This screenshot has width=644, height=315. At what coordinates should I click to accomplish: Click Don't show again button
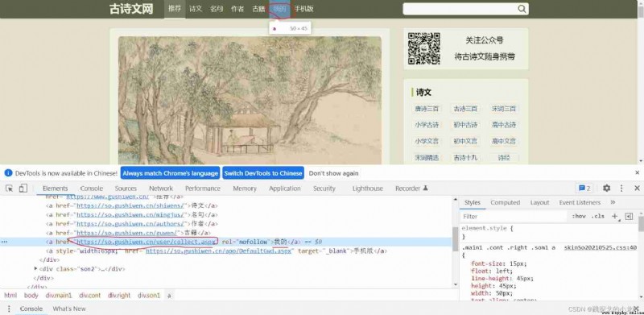coord(333,173)
